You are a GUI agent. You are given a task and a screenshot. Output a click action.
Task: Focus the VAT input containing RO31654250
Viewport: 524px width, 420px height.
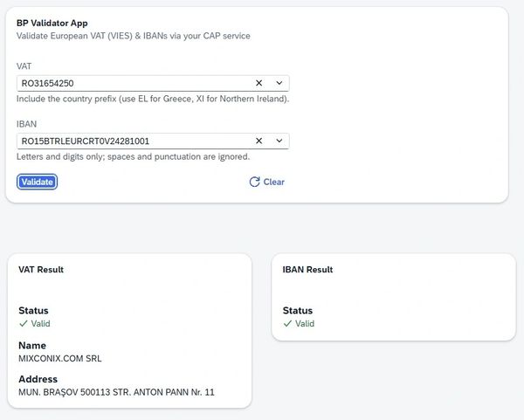131,83
